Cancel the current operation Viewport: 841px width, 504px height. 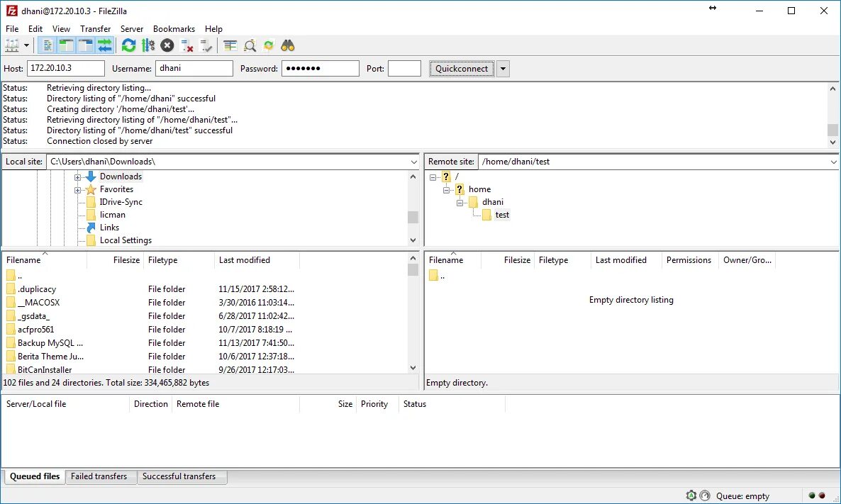point(167,45)
